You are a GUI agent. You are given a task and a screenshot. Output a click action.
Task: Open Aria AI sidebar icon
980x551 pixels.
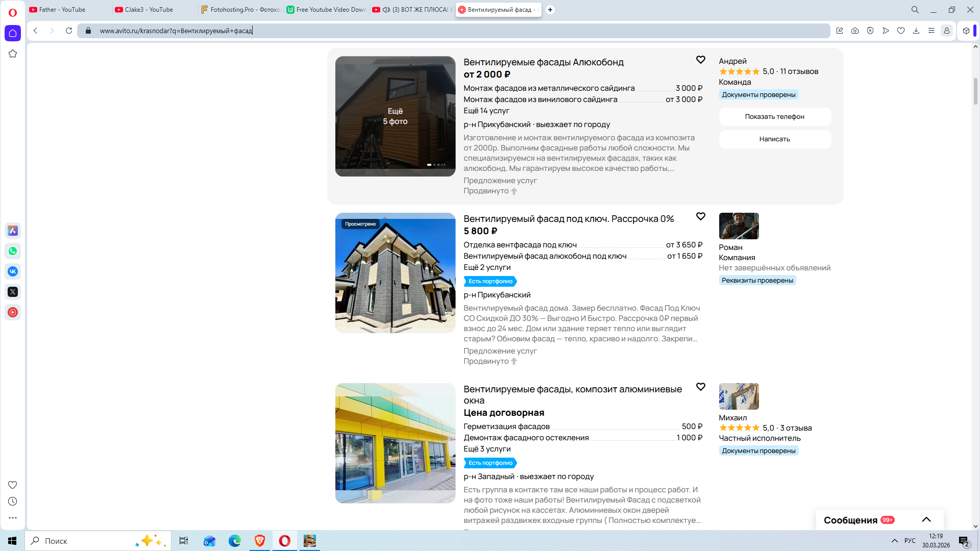coord(13,231)
